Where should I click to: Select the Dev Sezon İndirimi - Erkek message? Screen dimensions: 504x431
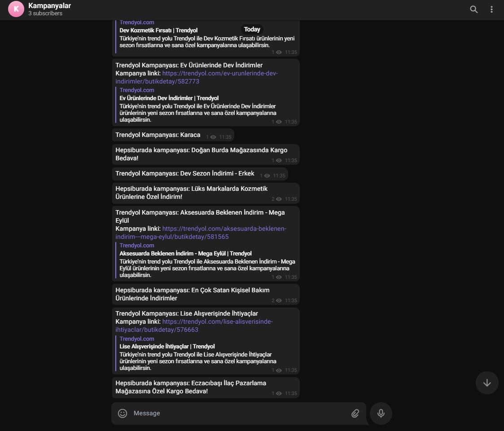[x=200, y=174]
